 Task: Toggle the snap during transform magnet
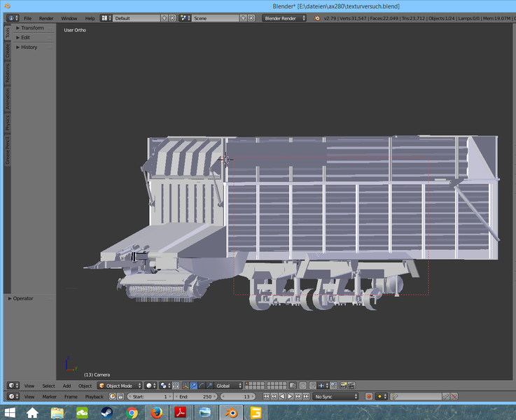[312, 386]
